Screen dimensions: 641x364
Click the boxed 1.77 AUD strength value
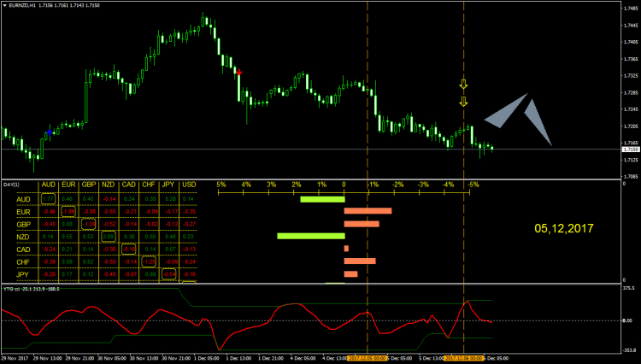pyautogui.click(x=48, y=198)
